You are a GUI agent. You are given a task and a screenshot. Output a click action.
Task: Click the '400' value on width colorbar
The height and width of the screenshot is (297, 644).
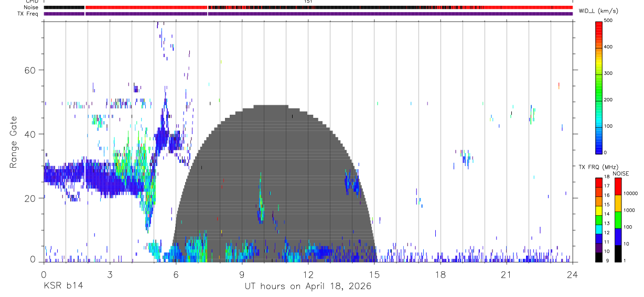click(x=608, y=47)
